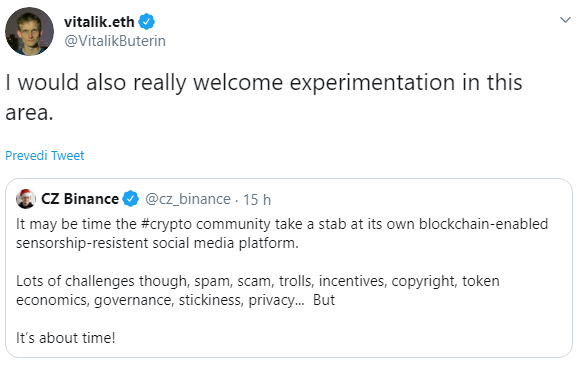Screen dimensions: 582x373
Task: Click the 'sensorship-resistent social media platform' line
Action: point(157,243)
